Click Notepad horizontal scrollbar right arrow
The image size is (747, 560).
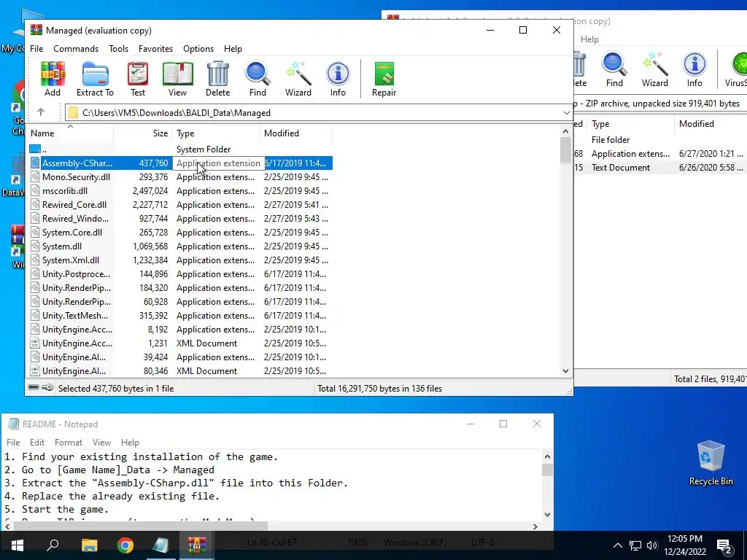535,526
